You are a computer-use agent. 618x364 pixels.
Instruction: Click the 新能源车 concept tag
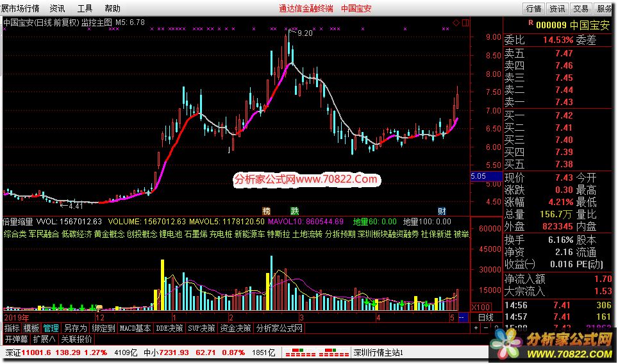(249, 234)
